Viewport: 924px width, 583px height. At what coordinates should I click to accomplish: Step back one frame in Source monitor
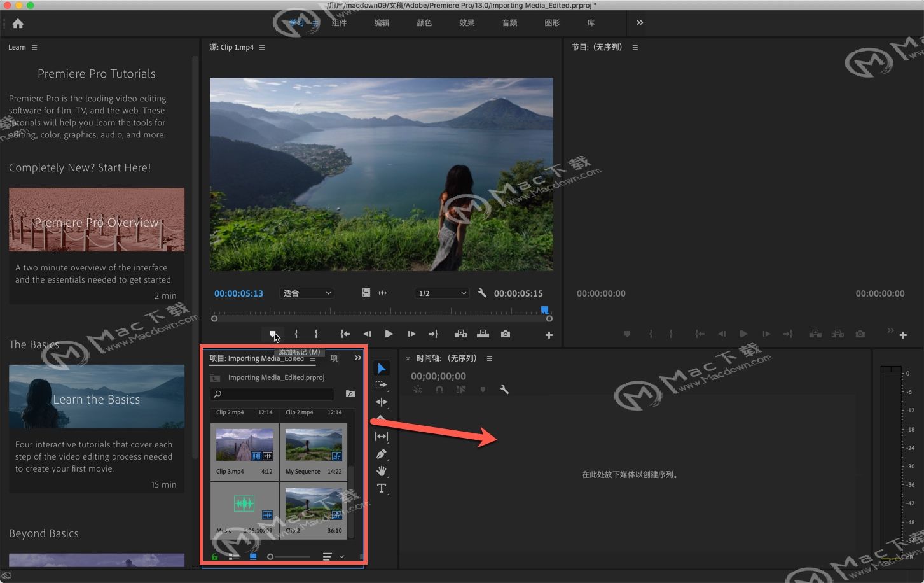pyautogui.click(x=367, y=334)
